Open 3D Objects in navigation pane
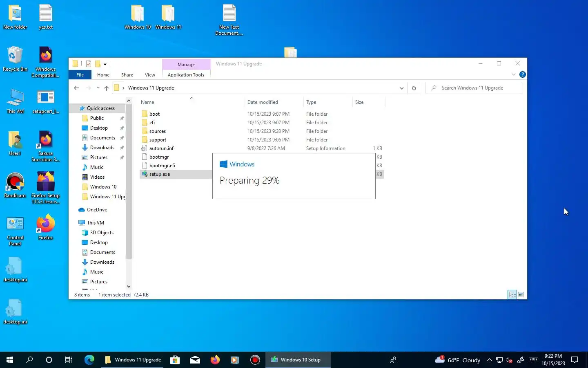Viewport: 588px width, 368px height. [x=102, y=233]
